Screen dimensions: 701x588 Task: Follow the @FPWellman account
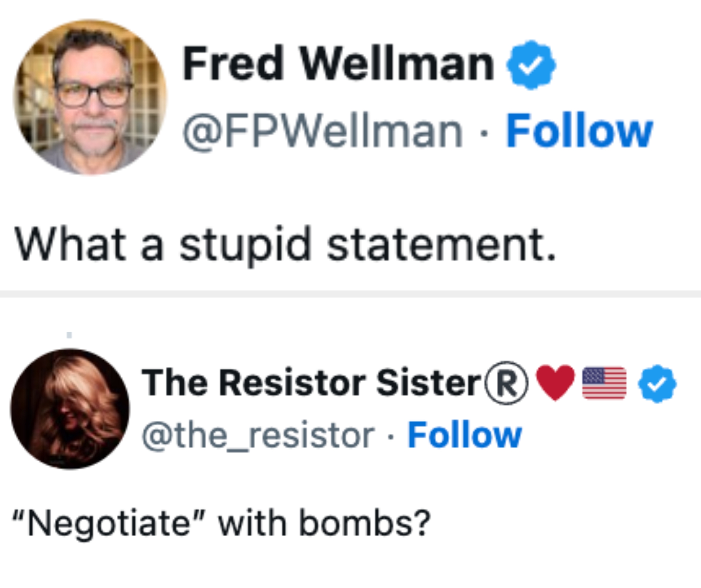579,130
